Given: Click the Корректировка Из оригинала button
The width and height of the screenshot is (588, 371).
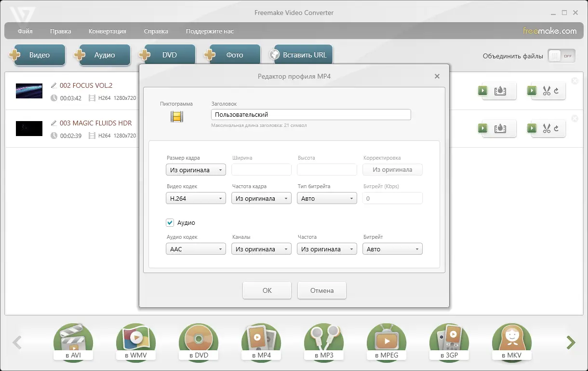Looking at the screenshot, I should click(x=392, y=170).
